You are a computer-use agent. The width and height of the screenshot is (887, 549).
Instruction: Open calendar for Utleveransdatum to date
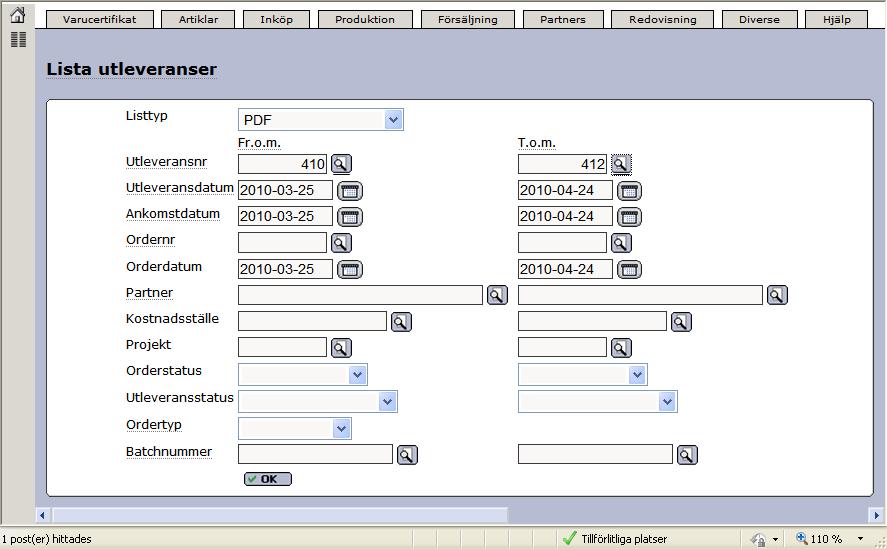(629, 191)
